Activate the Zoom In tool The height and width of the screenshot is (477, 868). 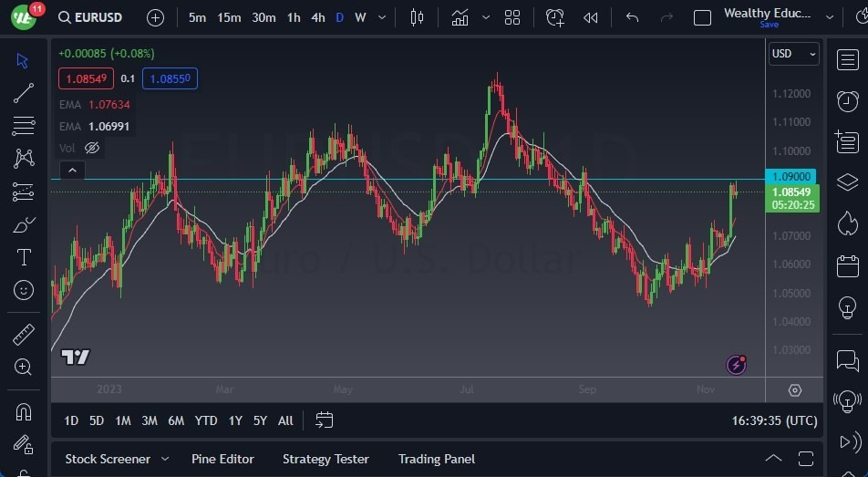click(x=24, y=367)
